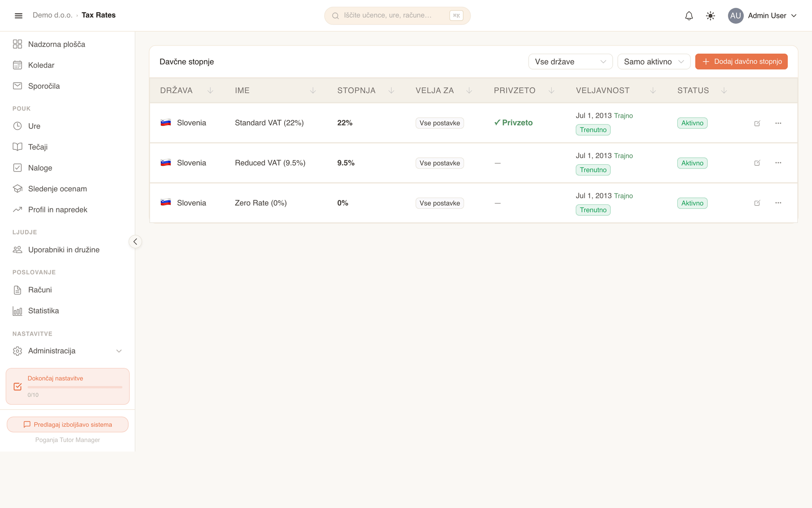Open more options for Reduced VAT row
812x508 pixels.
pos(778,163)
